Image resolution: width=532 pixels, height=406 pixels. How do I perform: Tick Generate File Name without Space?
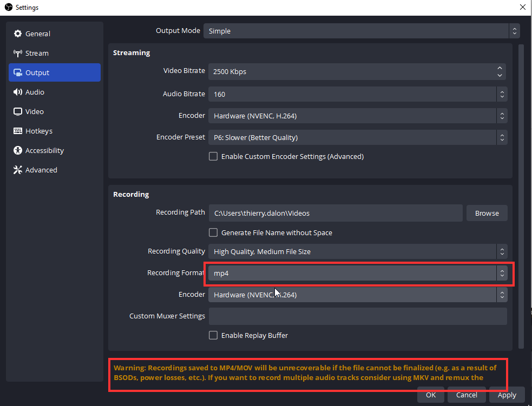[213, 232]
